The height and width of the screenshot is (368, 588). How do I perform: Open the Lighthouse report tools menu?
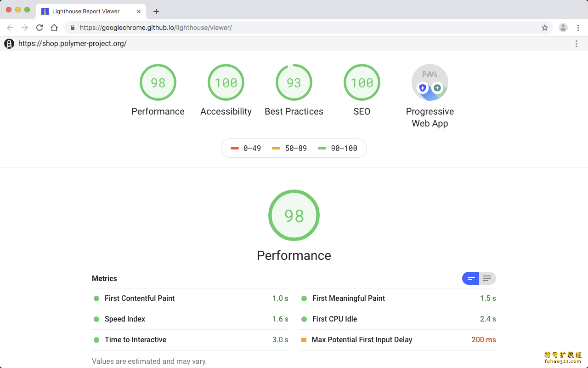[577, 44]
